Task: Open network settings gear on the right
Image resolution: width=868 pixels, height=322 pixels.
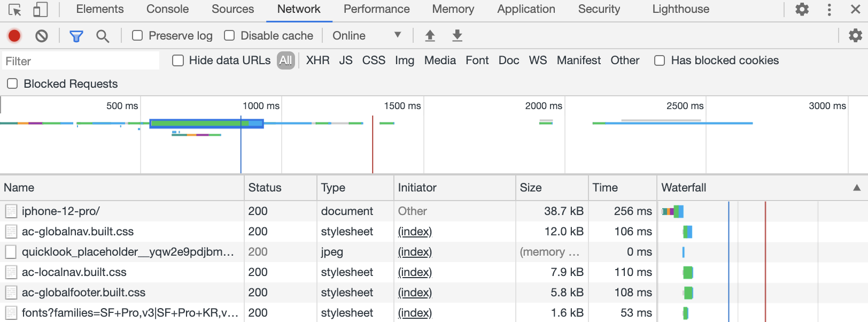Action: [855, 36]
